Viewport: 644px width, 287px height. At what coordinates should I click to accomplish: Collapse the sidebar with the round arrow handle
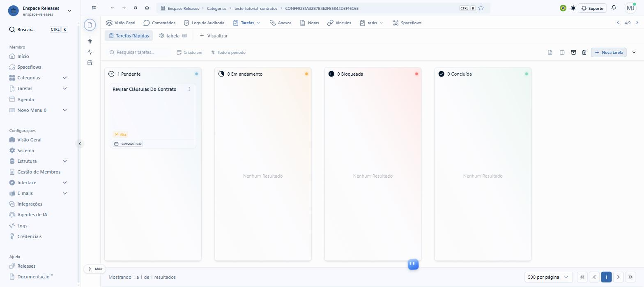[80, 143]
